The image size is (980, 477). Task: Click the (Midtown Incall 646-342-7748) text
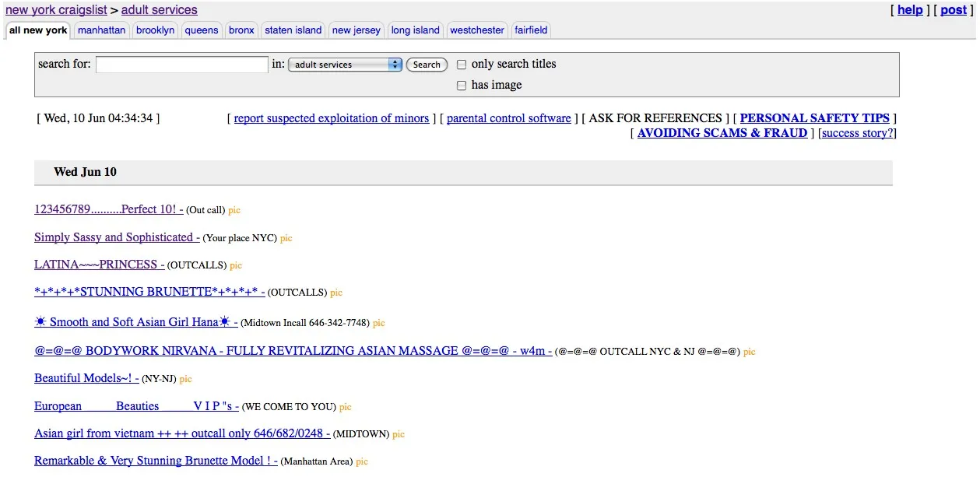[x=305, y=323]
